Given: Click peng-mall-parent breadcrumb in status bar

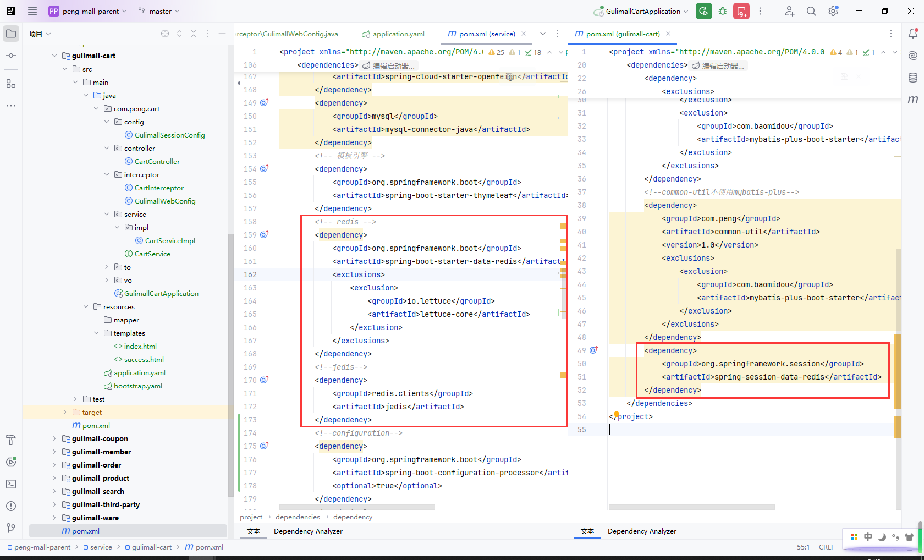Looking at the screenshot, I should 42,547.
